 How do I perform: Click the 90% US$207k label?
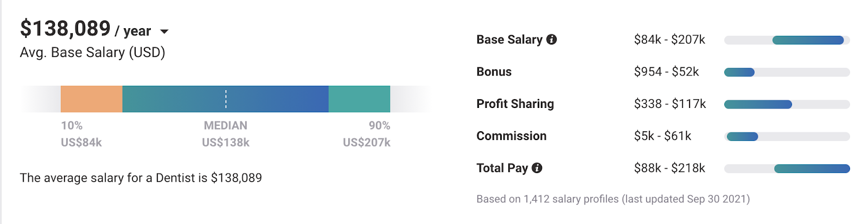click(x=367, y=134)
